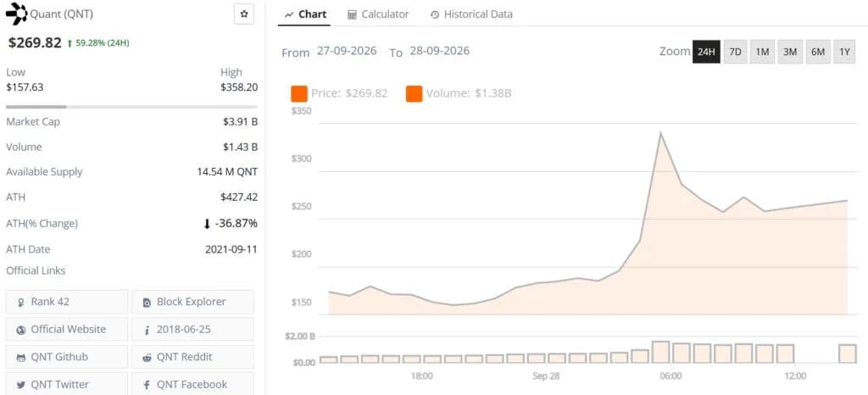Edit the From date 27-09-2026
868x395 pixels.
click(347, 51)
